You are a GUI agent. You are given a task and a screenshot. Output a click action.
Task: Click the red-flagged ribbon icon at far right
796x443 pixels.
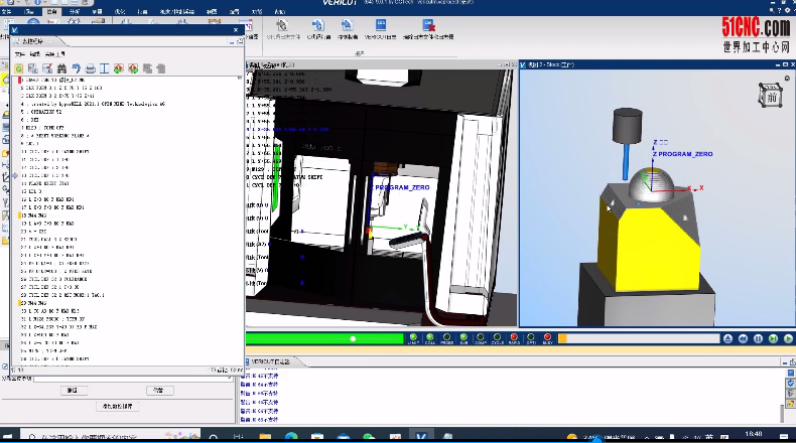click(x=428, y=26)
